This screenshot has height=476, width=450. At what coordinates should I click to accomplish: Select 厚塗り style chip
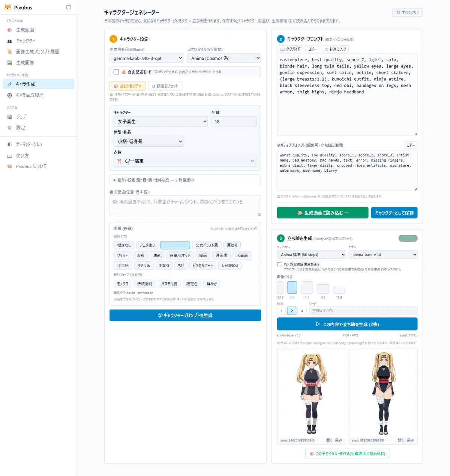point(232,245)
